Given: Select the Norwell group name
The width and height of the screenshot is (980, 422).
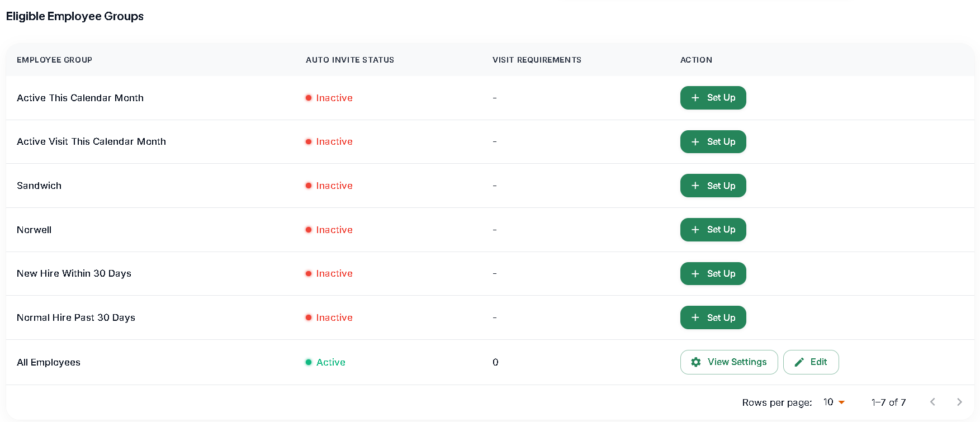Looking at the screenshot, I should (x=34, y=230).
